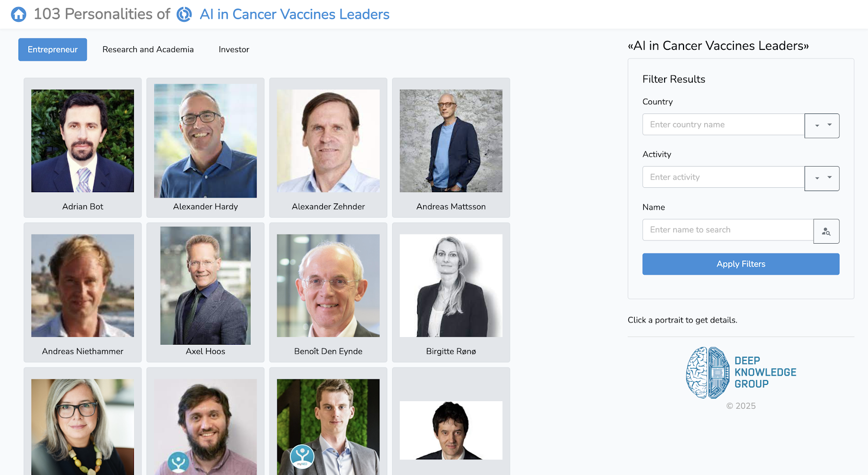Image resolution: width=868 pixels, height=475 pixels.
Task: Switch to Research and Academia tab
Action: coord(148,49)
